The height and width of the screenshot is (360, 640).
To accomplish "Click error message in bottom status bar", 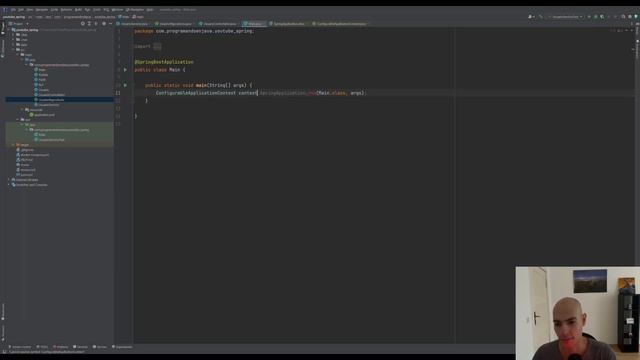I will (46, 351).
